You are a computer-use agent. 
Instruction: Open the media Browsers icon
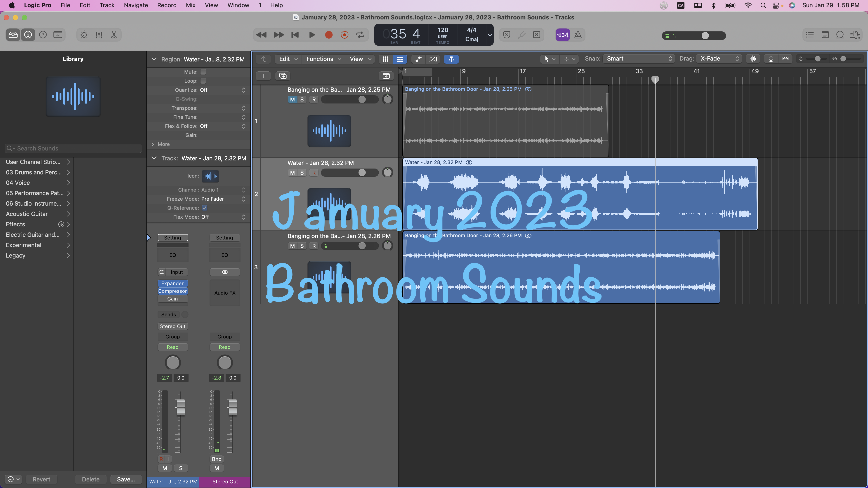(x=855, y=35)
